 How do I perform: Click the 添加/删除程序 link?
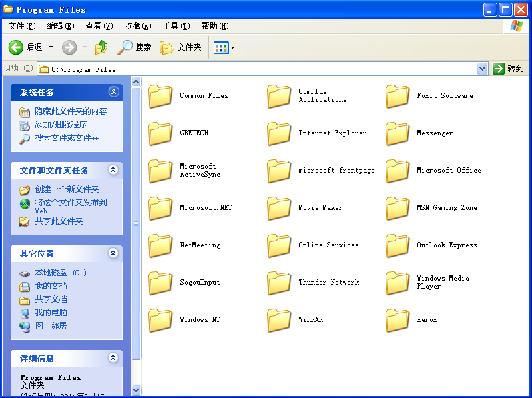point(61,125)
